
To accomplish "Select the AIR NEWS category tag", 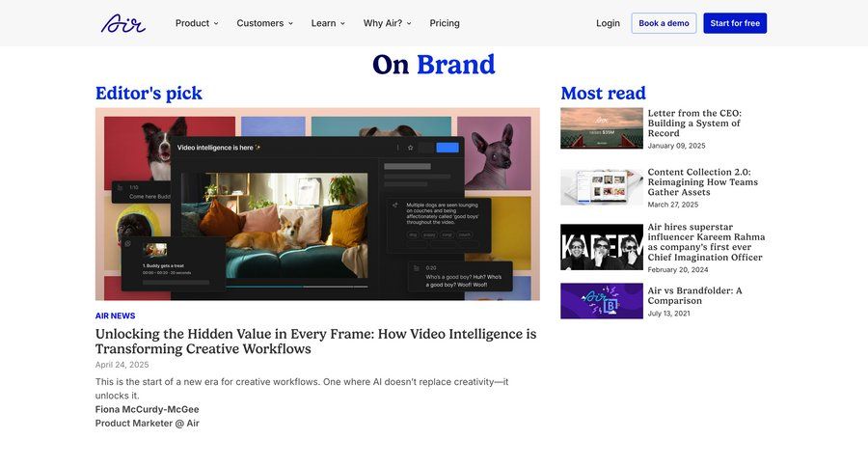I will tap(115, 316).
